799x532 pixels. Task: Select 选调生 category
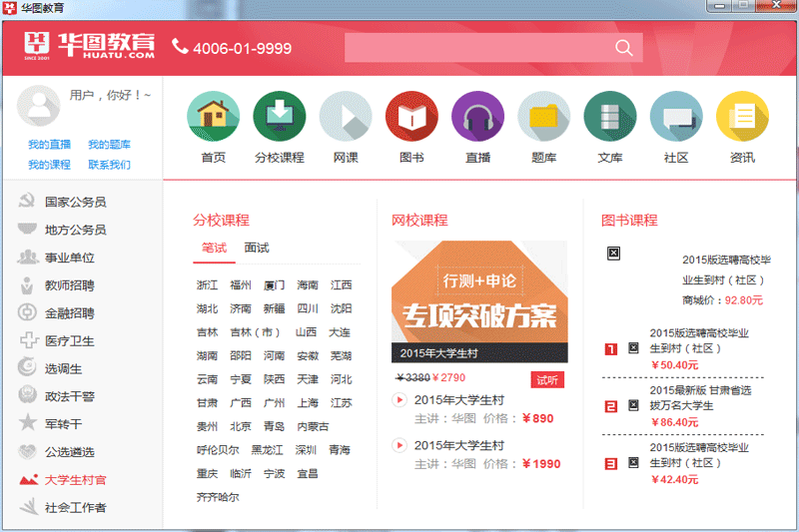pos(63,368)
